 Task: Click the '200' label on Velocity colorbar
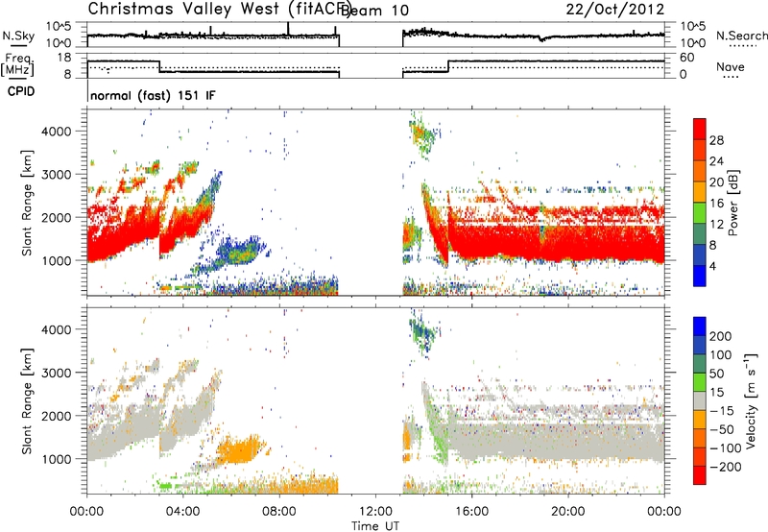pos(721,336)
